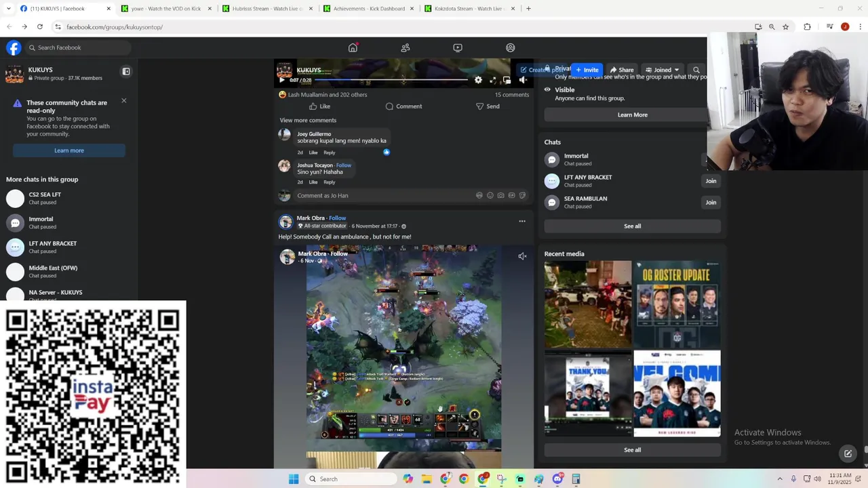This screenshot has width=868, height=488.
Task: Click the Search Facebook field
Action: click(x=77, y=47)
